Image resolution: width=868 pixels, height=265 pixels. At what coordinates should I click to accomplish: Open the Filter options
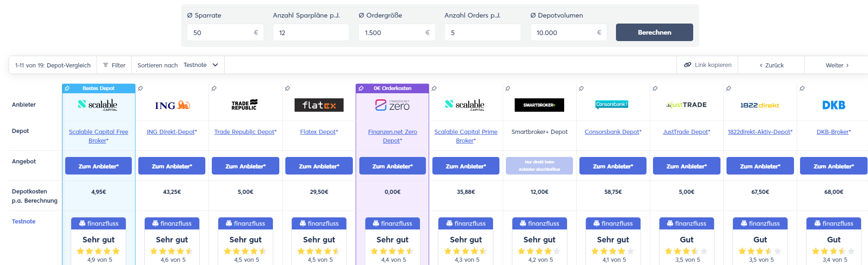coord(114,65)
